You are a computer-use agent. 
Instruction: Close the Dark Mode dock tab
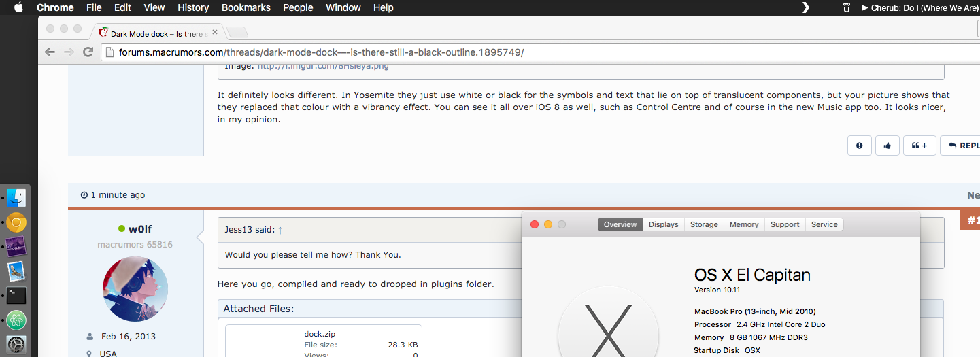[215, 32]
